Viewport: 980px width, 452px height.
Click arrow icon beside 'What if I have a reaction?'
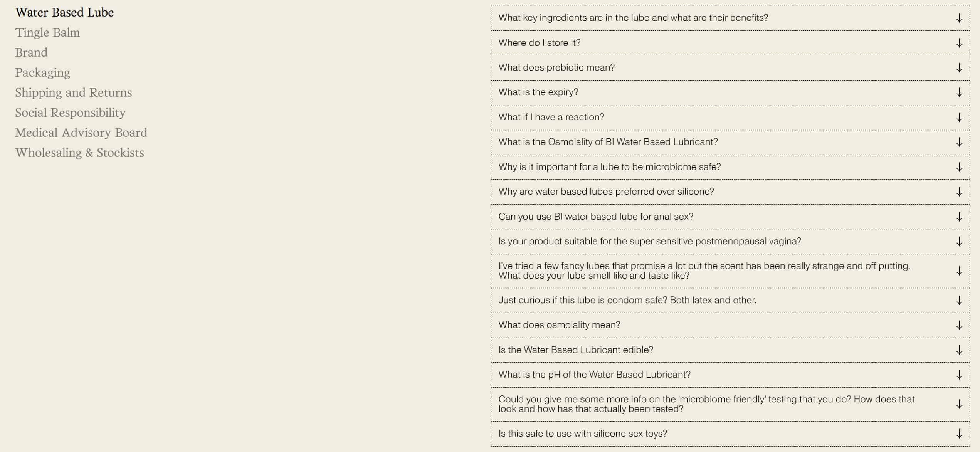point(959,118)
